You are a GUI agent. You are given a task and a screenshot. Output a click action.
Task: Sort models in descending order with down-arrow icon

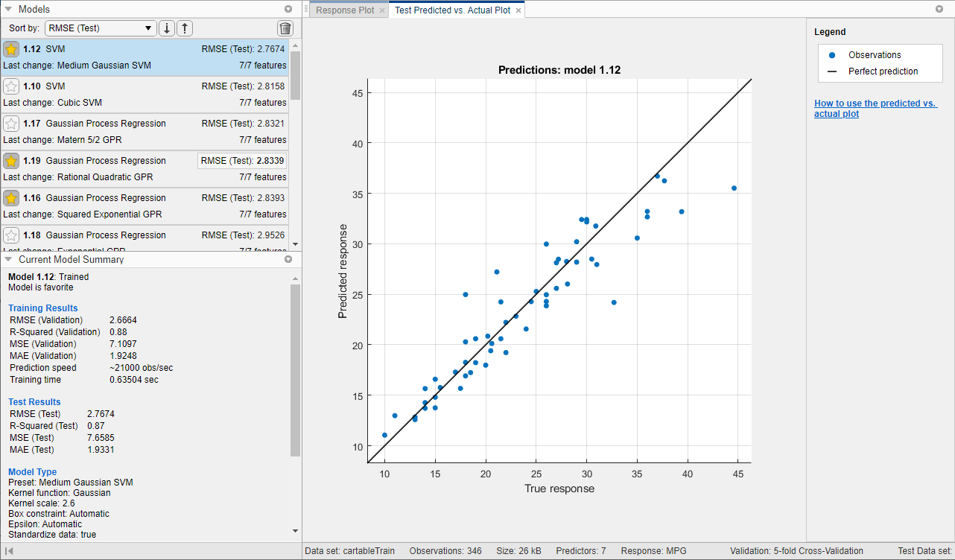click(166, 27)
